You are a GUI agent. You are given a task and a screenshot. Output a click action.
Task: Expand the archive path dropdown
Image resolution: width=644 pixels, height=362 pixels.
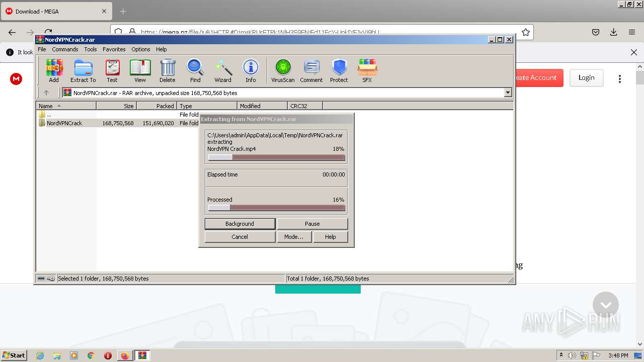pos(508,93)
